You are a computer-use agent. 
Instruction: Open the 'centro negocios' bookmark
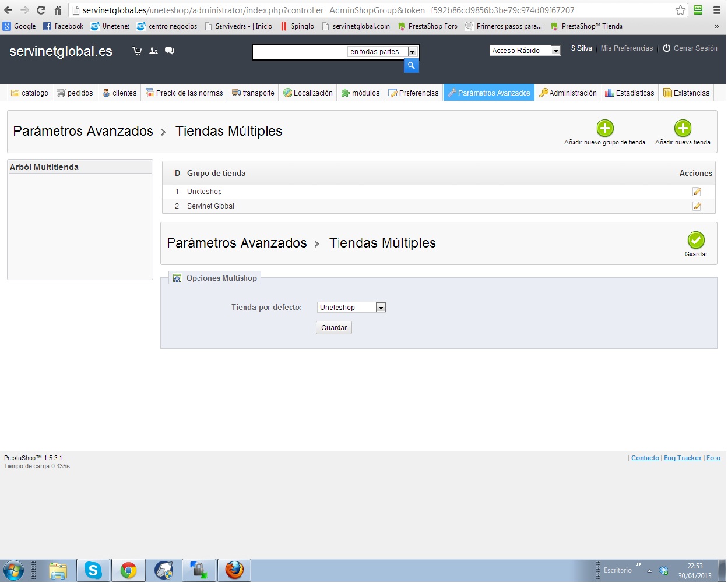coord(167,26)
